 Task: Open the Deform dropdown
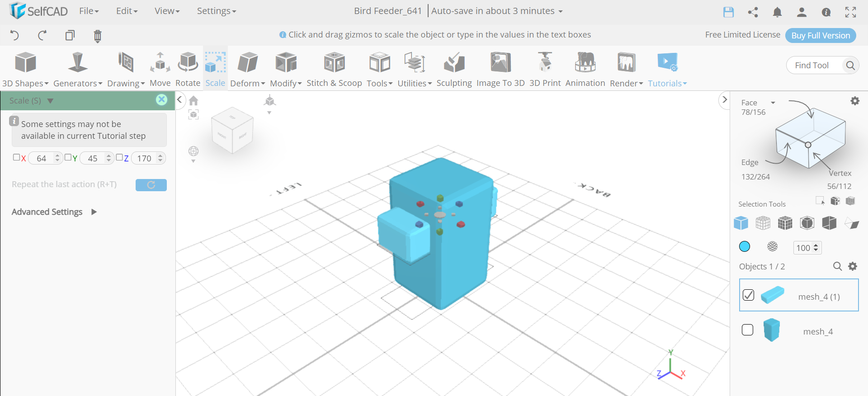click(x=247, y=69)
